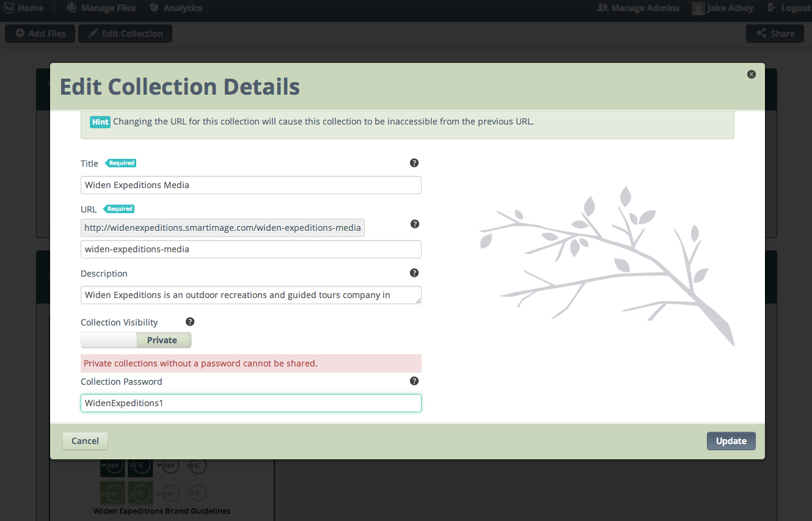812x521 pixels.
Task: Click the Title input field
Action: [251, 185]
